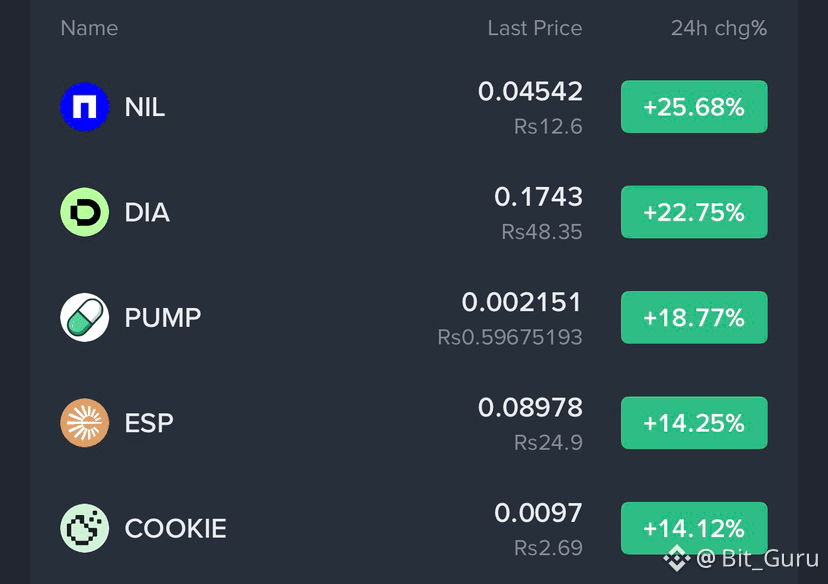The height and width of the screenshot is (584, 828).
Task: Open the NIL coin logo
Action: click(84, 107)
